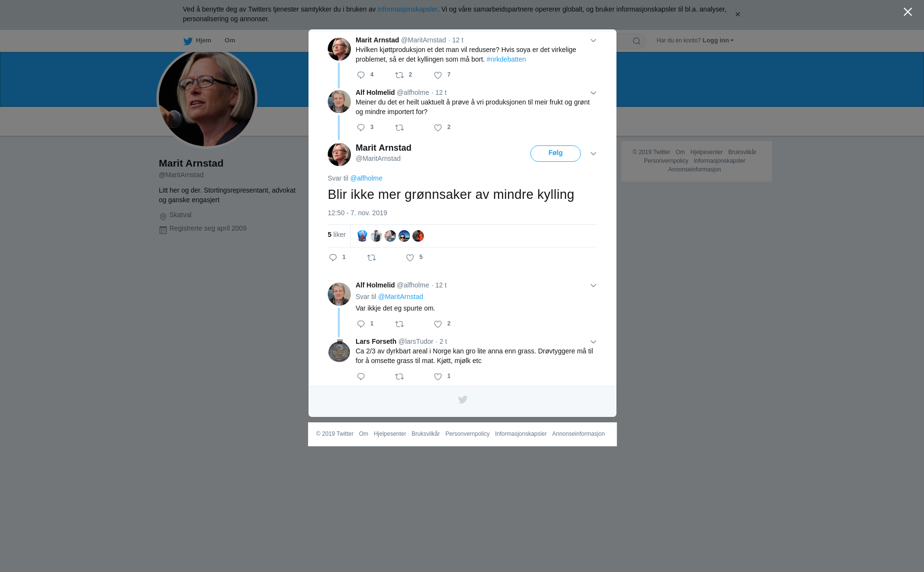The width and height of the screenshot is (924, 572).
Task: Like Marit Arnstad's tweet with 7 likes
Action: [438, 75]
